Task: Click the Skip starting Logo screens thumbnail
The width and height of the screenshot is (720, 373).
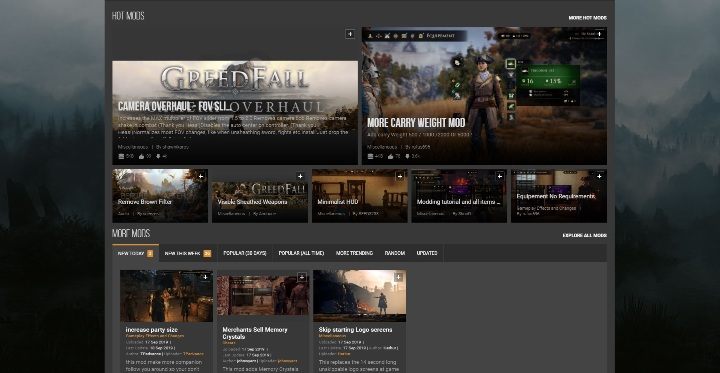Action: pos(360,296)
